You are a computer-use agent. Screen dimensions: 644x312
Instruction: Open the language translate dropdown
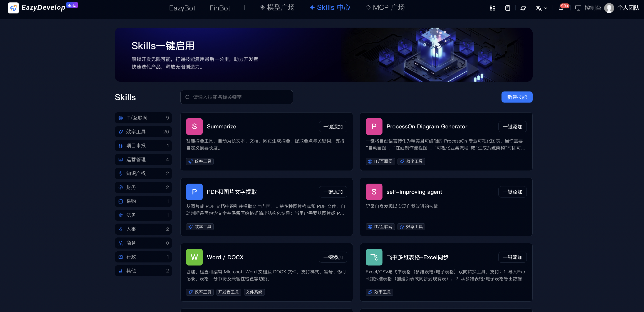[x=542, y=8]
